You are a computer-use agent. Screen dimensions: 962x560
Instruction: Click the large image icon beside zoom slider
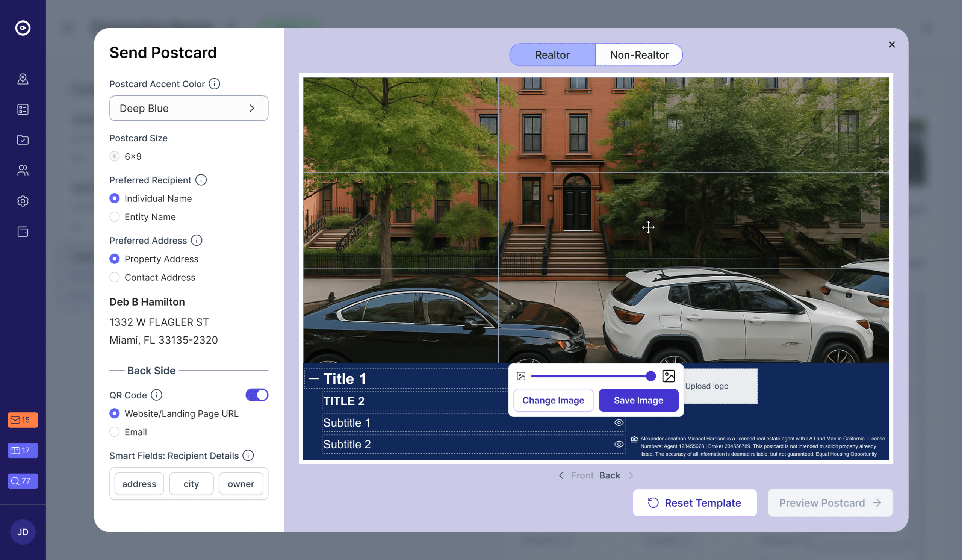point(669,376)
